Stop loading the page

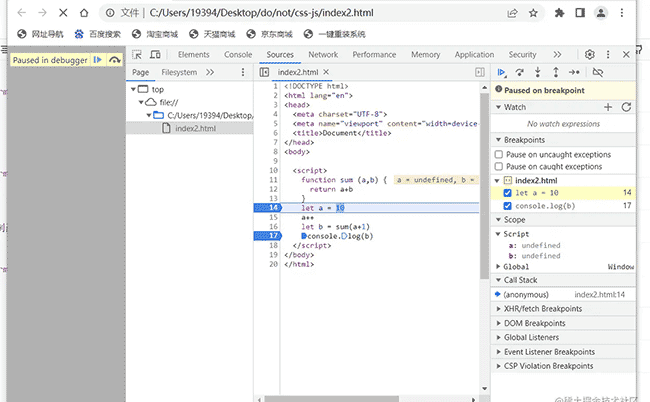pos(63,13)
